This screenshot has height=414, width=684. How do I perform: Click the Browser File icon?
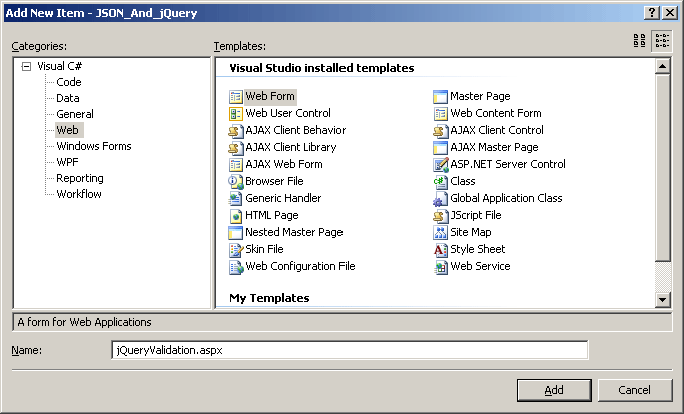click(236, 181)
